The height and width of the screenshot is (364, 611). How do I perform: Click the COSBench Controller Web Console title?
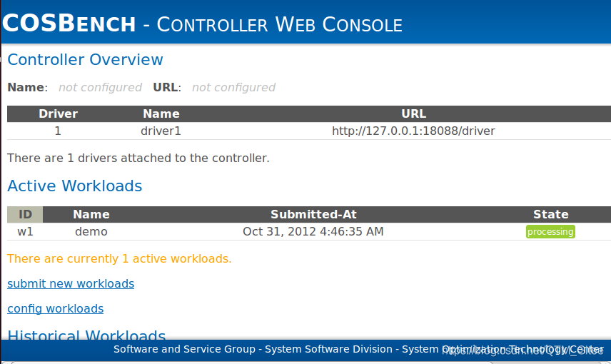click(202, 24)
